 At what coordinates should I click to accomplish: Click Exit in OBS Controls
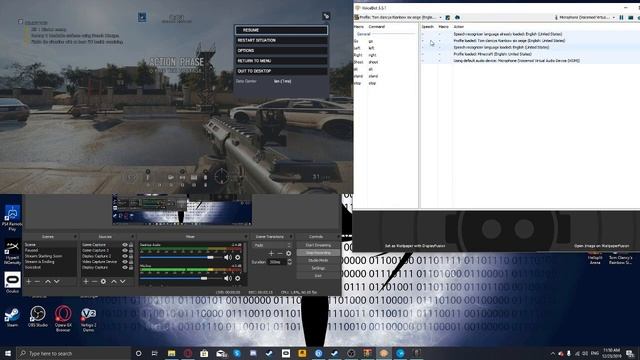318,276
